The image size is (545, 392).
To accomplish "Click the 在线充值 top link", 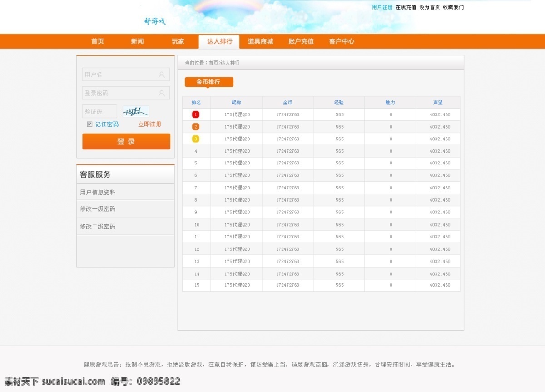I will pos(406,7).
